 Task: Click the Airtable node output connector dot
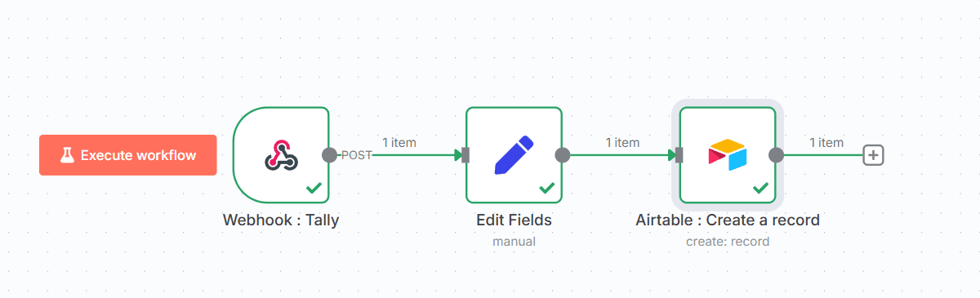pyautogui.click(x=776, y=155)
